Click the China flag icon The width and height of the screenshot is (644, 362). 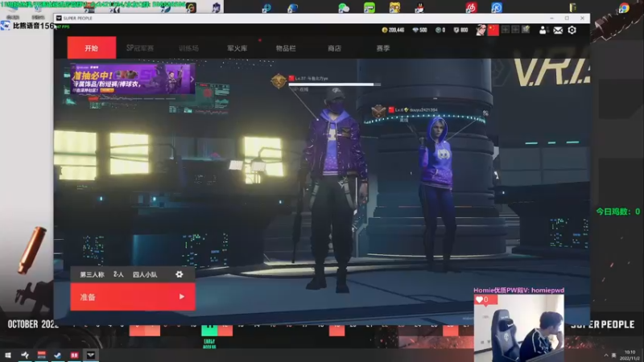(x=493, y=30)
